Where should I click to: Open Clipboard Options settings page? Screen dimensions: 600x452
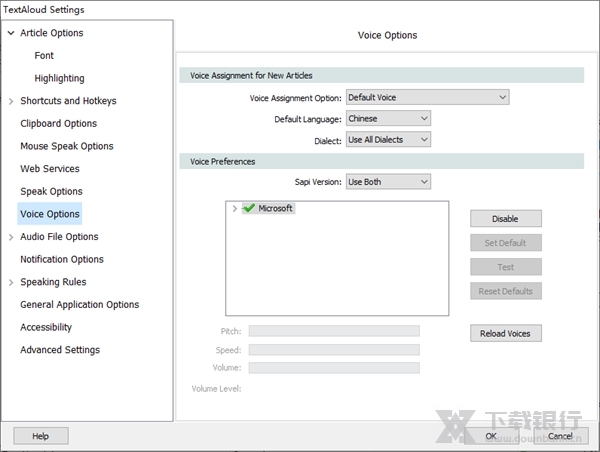[59, 124]
